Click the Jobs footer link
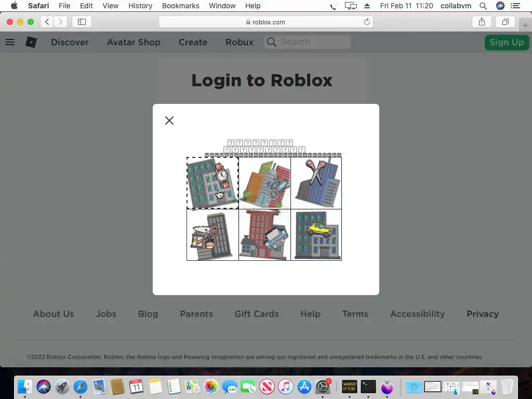Viewport: 532px width, 399px height. [x=106, y=314]
